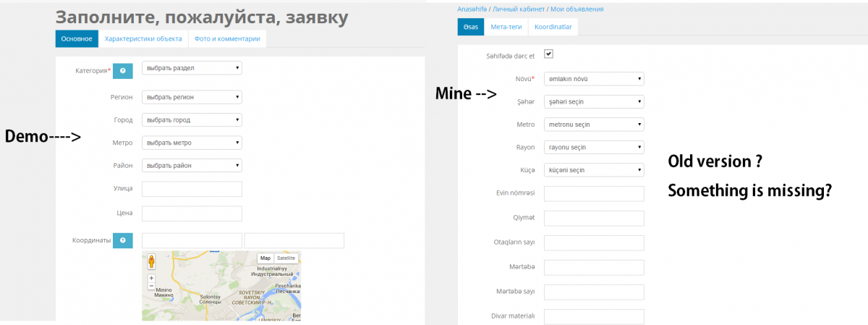Click the Street View pegman on map
The height and width of the screenshot is (325, 868).
click(x=151, y=262)
